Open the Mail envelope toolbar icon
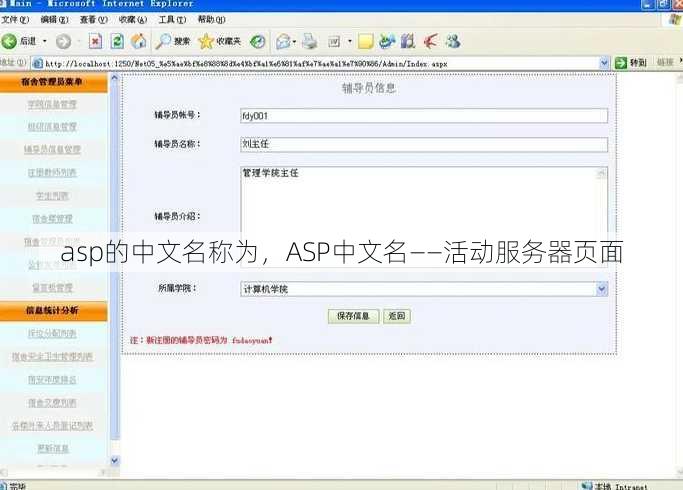Viewport: 683px width, 490px height. point(284,41)
